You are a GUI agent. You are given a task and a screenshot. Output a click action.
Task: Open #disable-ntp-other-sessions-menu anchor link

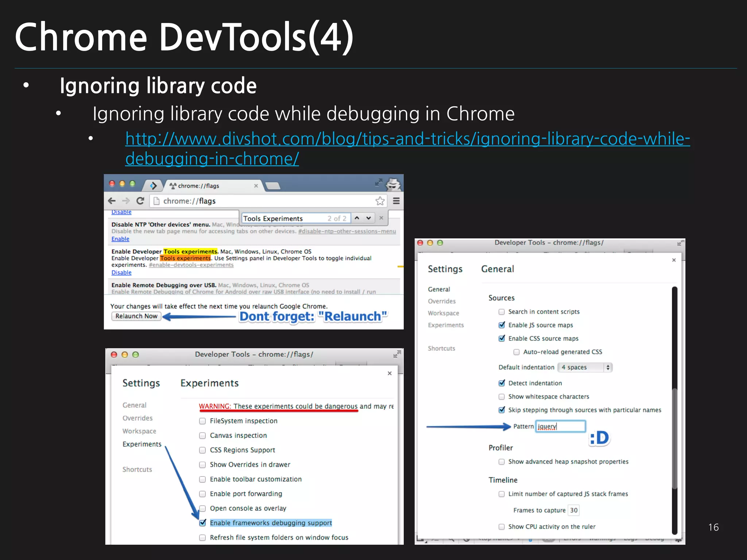click(x=347, y=231)
